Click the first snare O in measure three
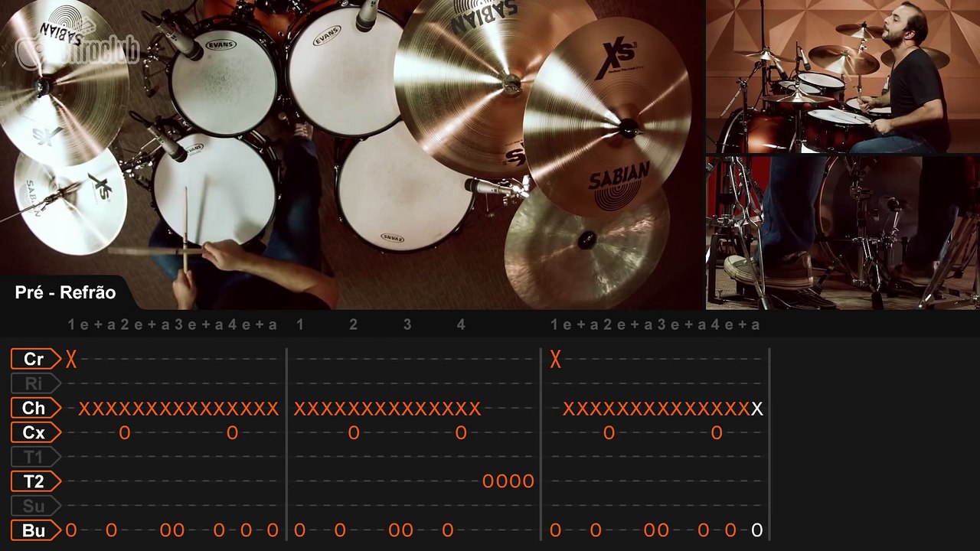The height and width of the screenshot is (551, 980). coord(609,433)
